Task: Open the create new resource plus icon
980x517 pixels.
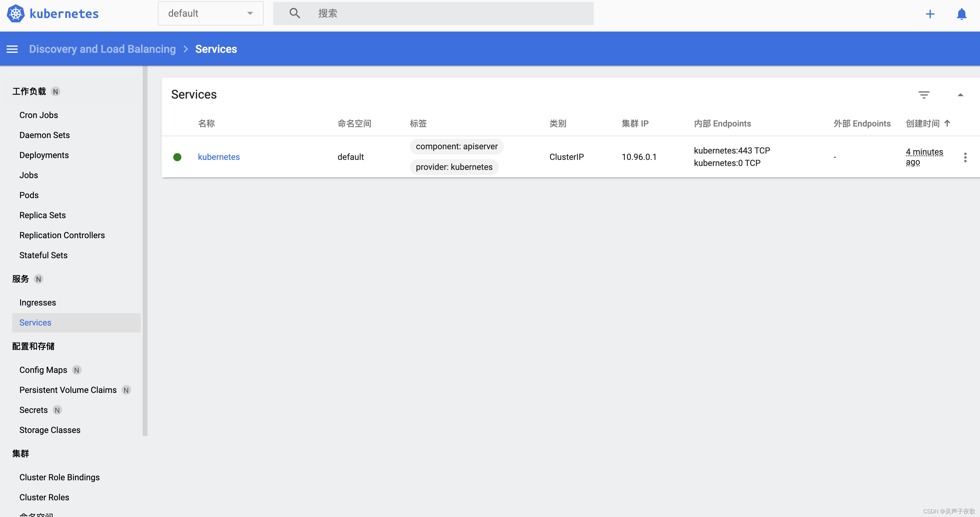Action: [x=930, y=14]
